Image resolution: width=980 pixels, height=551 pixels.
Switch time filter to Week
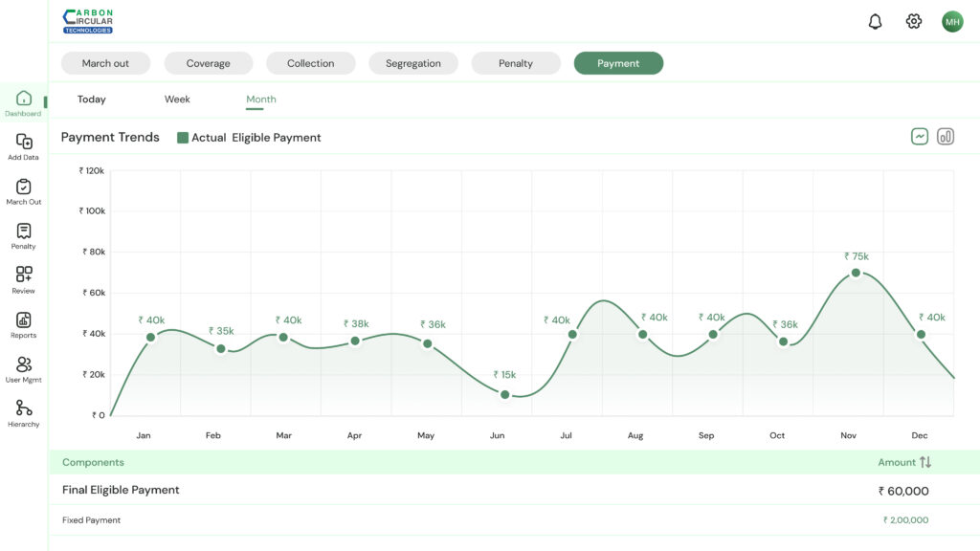click(x=176, y=99)
